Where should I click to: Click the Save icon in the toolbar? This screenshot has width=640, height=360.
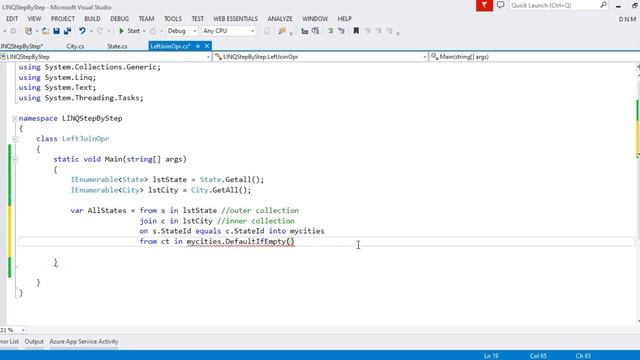[x=56, y=31]
